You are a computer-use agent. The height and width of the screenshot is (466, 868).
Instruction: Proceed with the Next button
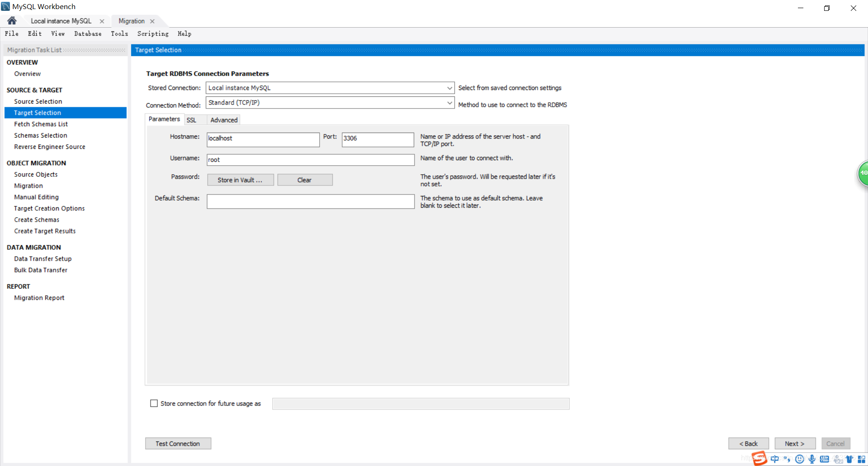click(x=795, y=444)
